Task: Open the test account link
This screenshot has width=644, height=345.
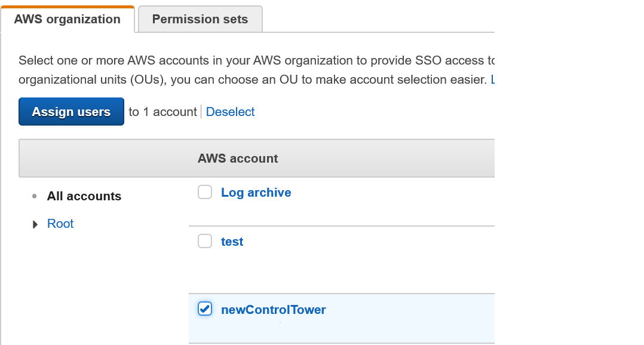Action: click(232, 241)
